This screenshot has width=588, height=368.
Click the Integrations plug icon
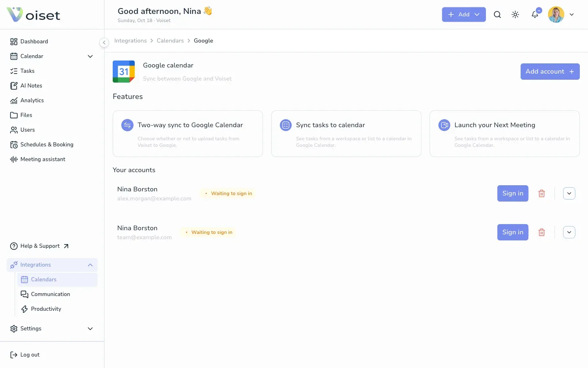(14, 265)
